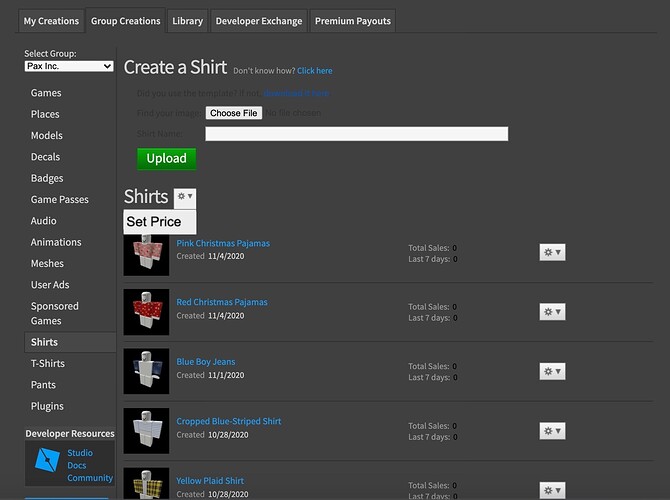
Task: Select T-Shirts in the sidebar
Action: point(48,363)
